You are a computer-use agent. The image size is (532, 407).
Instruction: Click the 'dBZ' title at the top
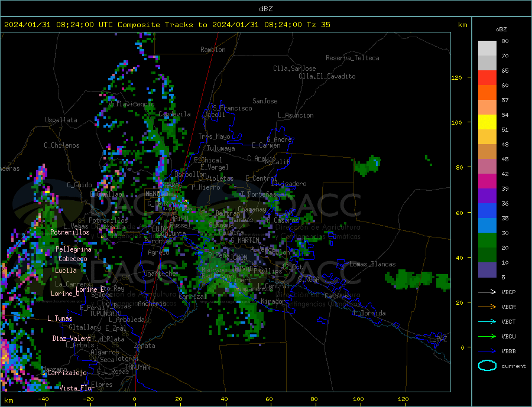tap(265, 9)
